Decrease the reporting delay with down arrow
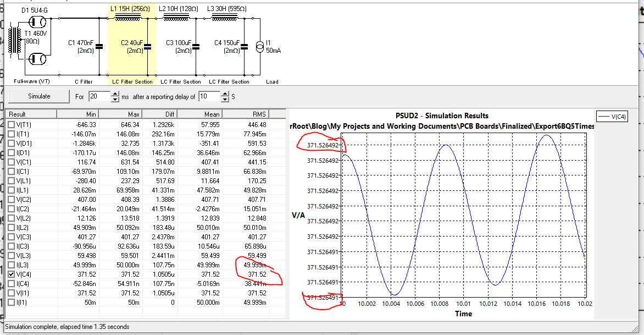 (x=225, y=100)
